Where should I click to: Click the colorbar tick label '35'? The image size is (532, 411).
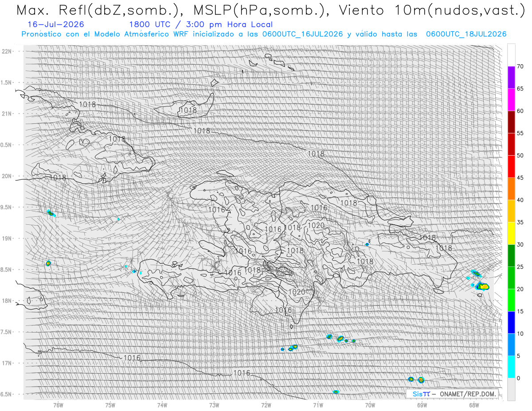(x=520, y=222)
